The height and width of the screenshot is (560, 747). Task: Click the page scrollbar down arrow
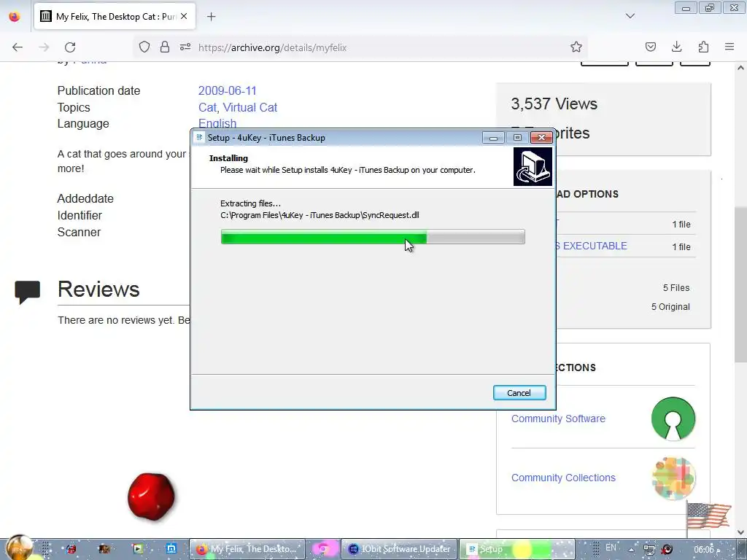[740, 532]
